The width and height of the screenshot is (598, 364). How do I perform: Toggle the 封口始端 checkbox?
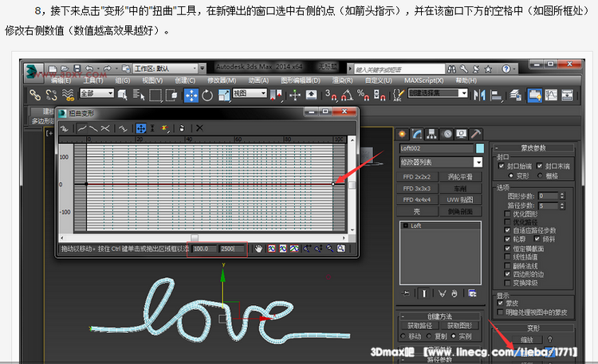pos(502,166)
